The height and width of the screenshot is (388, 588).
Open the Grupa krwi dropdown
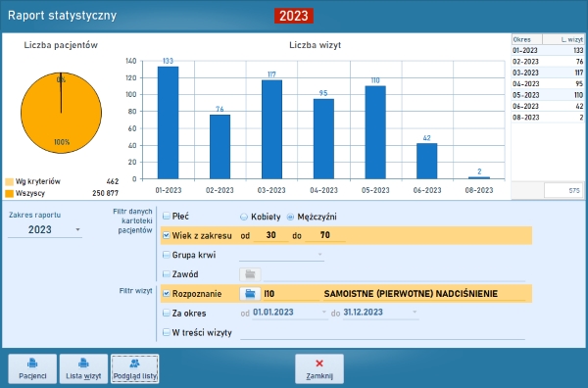[x=319, y=255]
